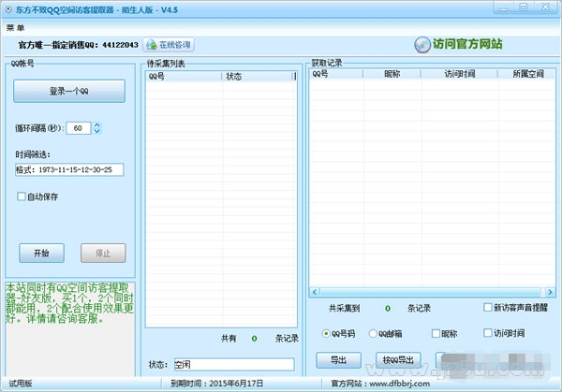Focus the 循环间隔(秒) input field
This screenshot has height=392, width=562.
pyautogui.click(x=78, y=128)
